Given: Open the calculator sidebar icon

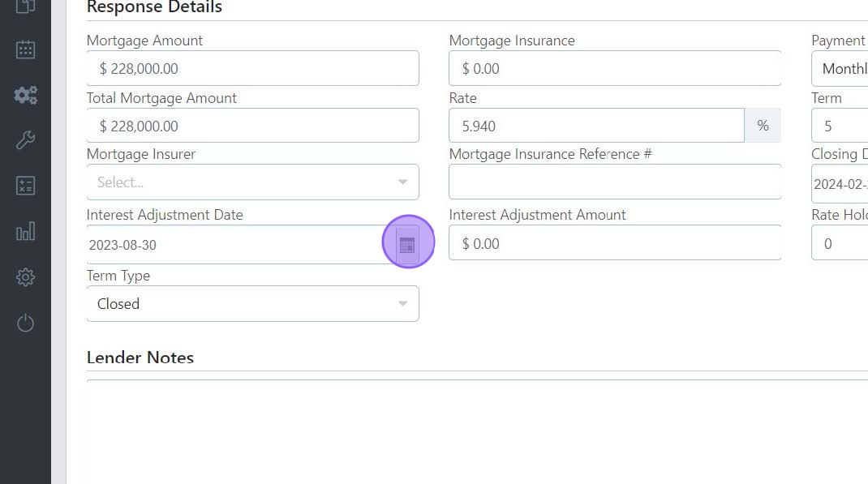Looking at the screenshot, I should pyautogui.click(x=25, y=186).
